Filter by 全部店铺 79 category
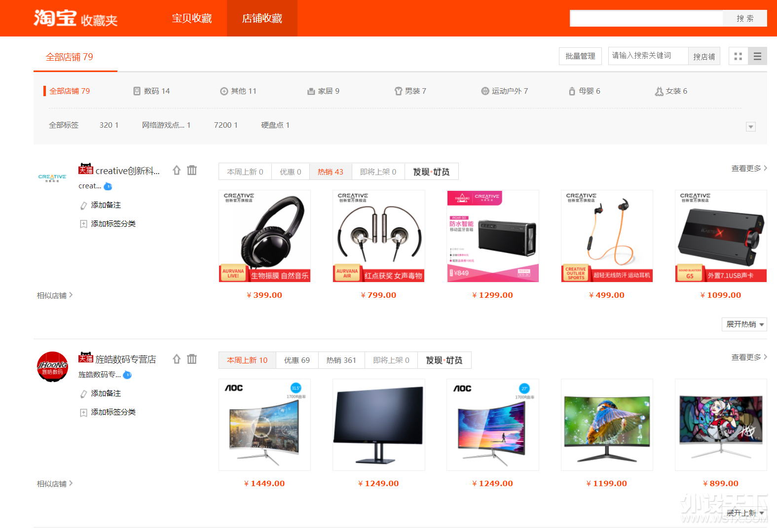This screenshot has height=532, width=777. click(x=70, y=91)
